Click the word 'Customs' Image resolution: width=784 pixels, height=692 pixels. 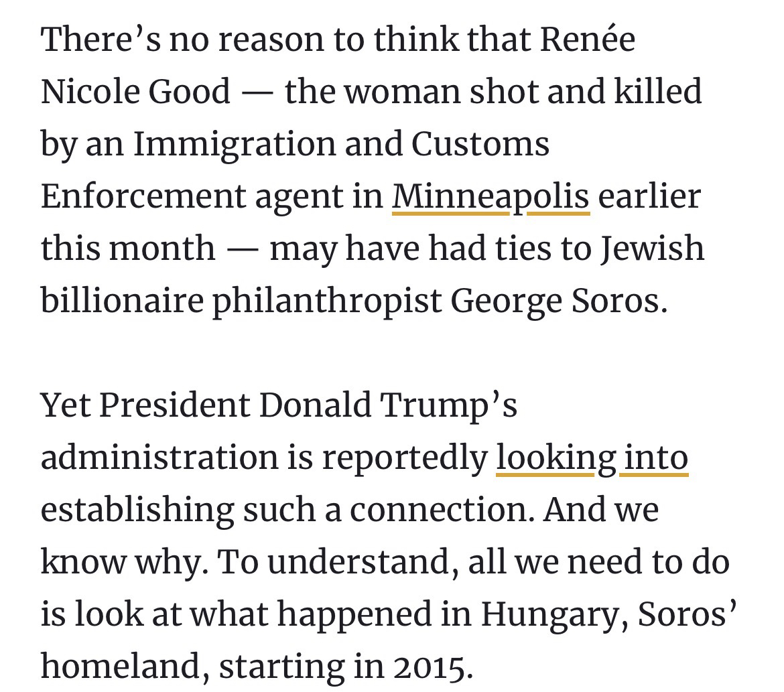(x=480, y=143)
